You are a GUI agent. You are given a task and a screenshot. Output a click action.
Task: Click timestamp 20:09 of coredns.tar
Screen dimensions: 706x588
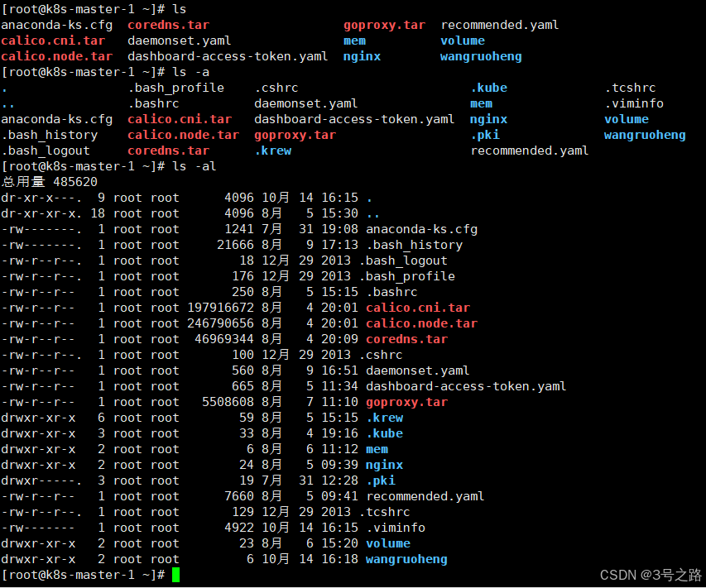340,339
